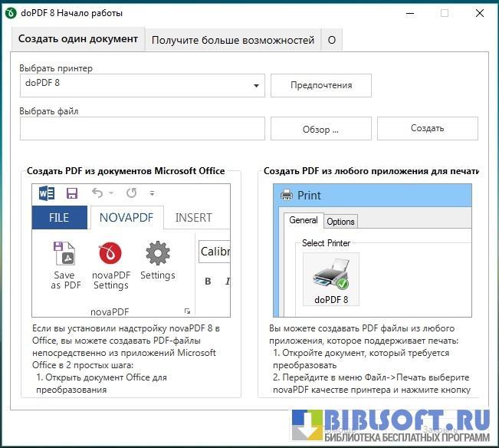Click the doPDF 8 printer icon
Screen dimensions: 499x448
330,272
